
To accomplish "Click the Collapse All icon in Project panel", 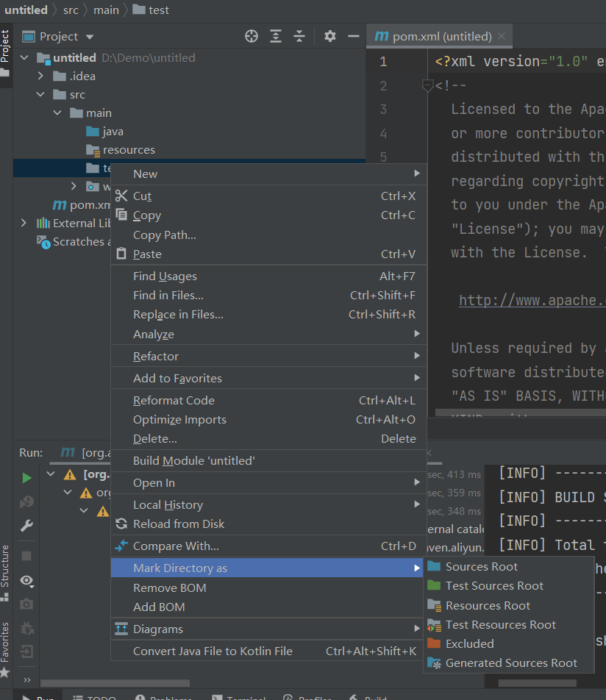I will (299, 36).
